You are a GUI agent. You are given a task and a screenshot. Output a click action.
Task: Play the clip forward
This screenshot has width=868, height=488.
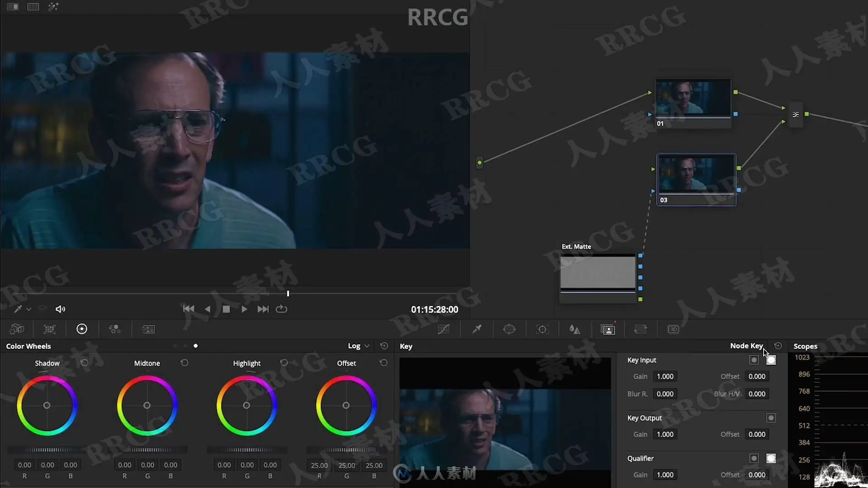[244, 309]
